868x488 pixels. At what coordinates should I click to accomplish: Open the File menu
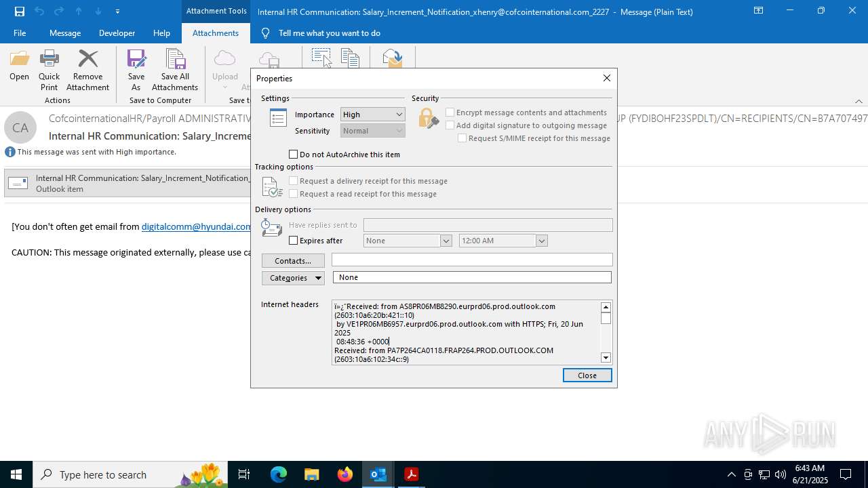pos(20,33)
